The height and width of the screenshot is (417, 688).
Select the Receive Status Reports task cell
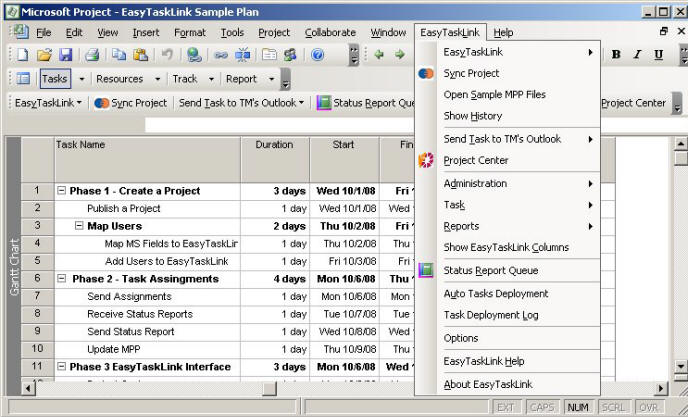coord(147,314)
